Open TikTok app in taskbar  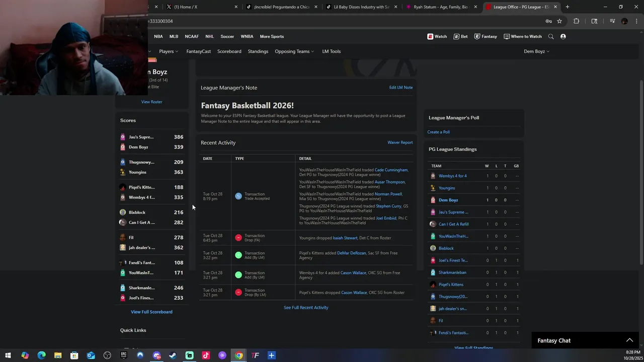(206, 355)
